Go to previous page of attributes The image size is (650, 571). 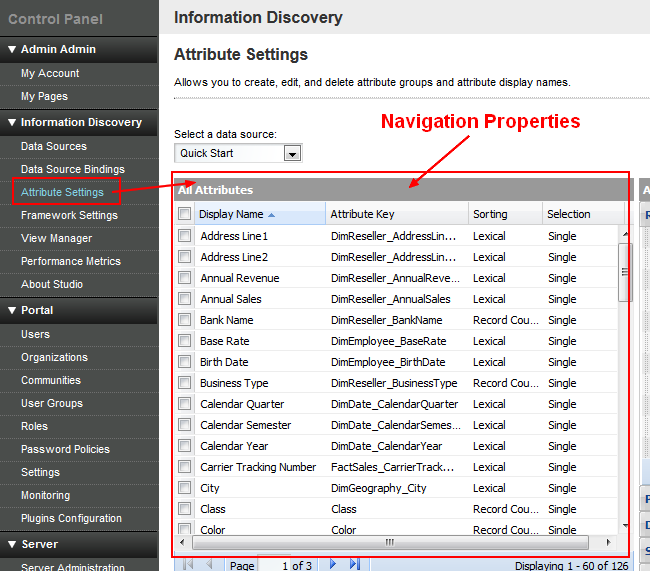209,564
